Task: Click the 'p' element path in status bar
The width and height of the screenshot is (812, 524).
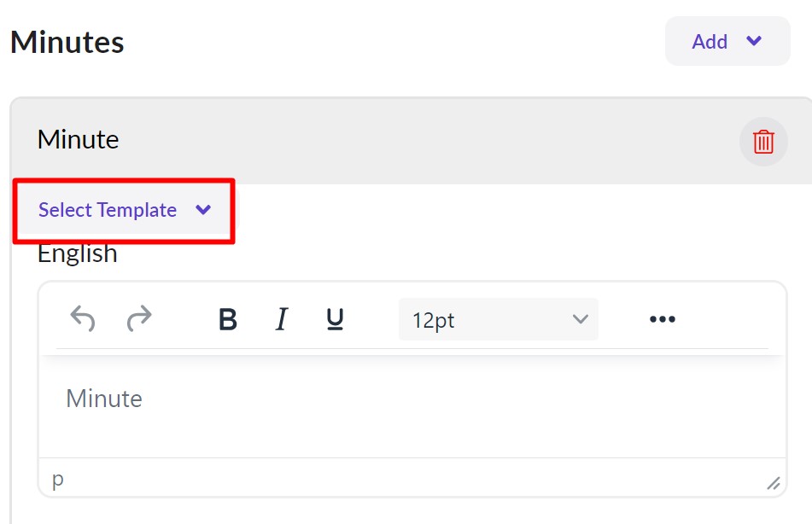Action: [x=58, y=479]
